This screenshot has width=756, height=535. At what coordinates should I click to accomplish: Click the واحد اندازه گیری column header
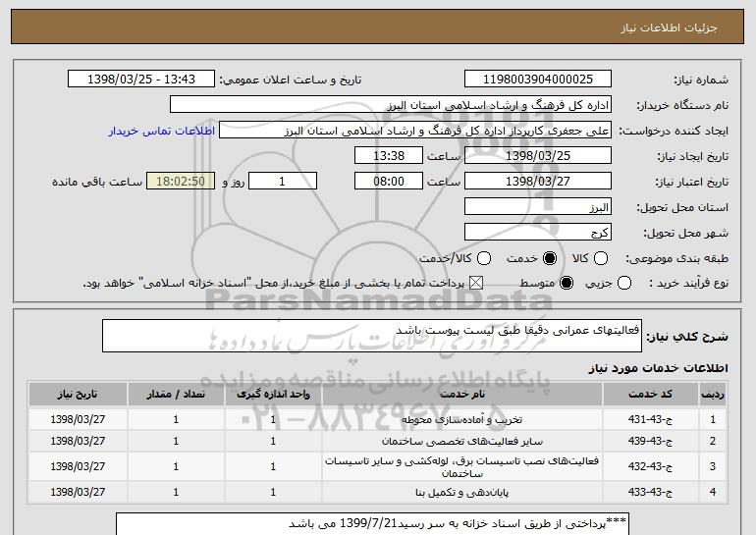pyautogui.click(x=273, y=395)
